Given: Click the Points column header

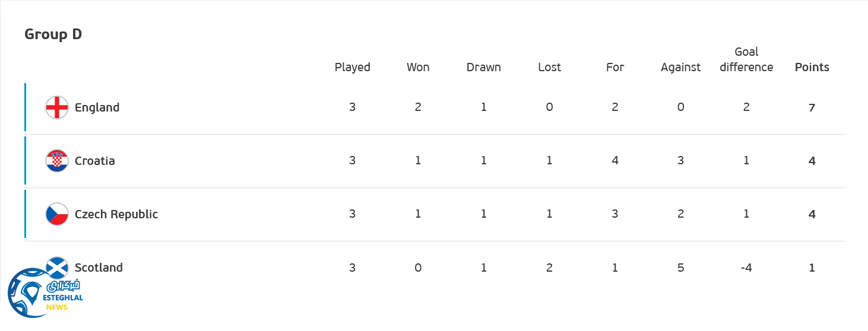Looking at the screenshot, I should [x=812, y=67].
